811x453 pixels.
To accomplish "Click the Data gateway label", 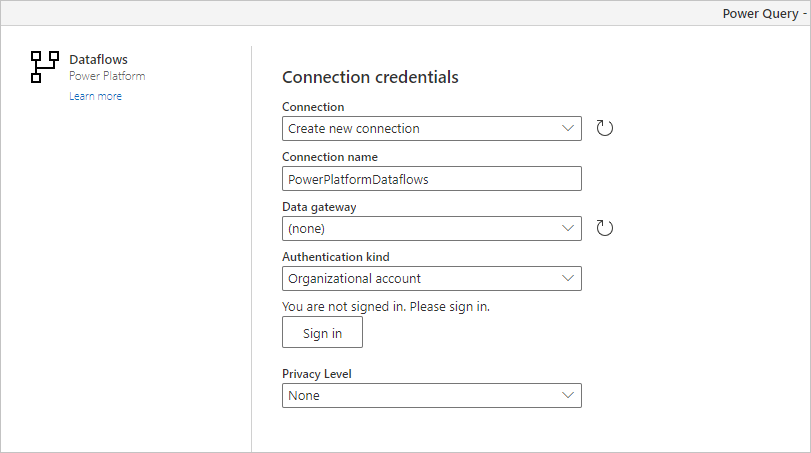I will click(319, 207).
